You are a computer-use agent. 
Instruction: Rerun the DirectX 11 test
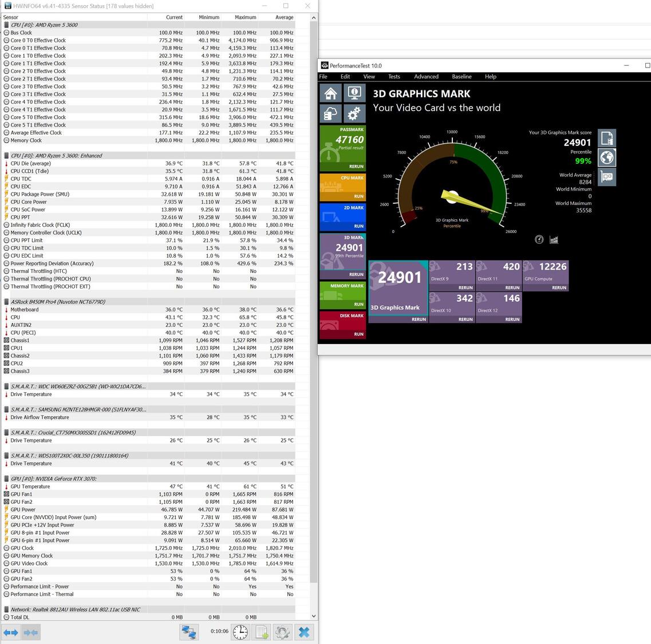[x=512, y=288]
